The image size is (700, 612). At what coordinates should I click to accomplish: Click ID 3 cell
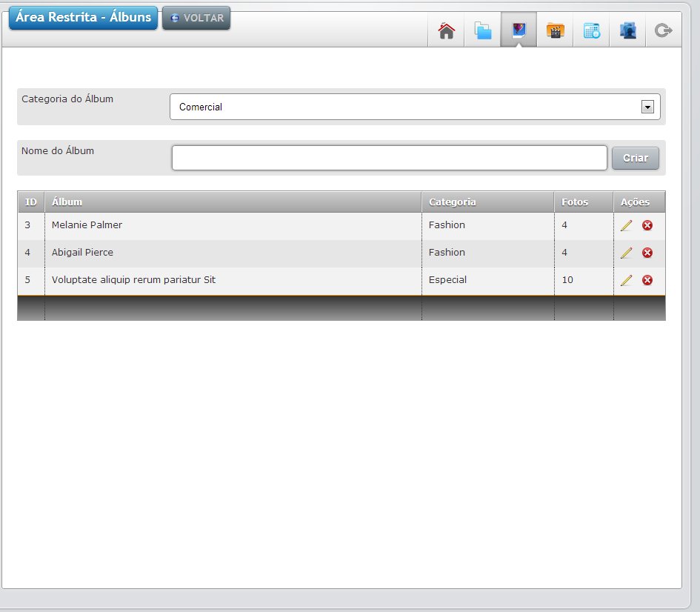[x=27, y=225]
